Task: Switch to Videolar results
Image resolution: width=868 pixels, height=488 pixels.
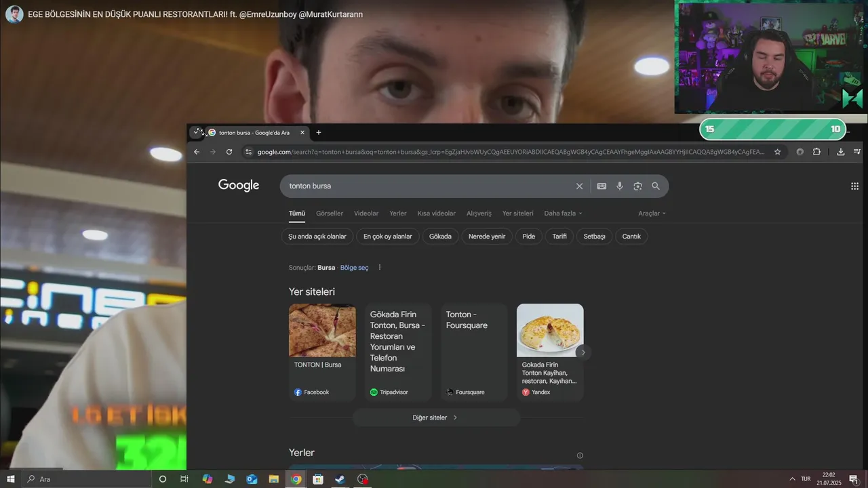Action: (366, 213)
